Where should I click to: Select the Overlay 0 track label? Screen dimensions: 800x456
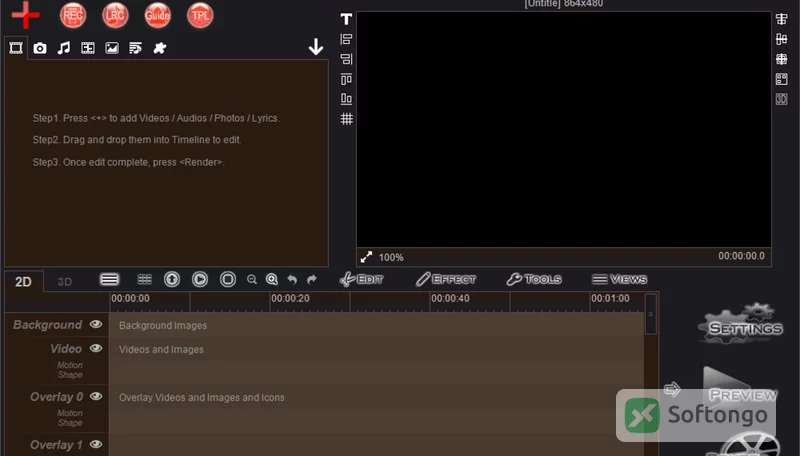point(57,397)
